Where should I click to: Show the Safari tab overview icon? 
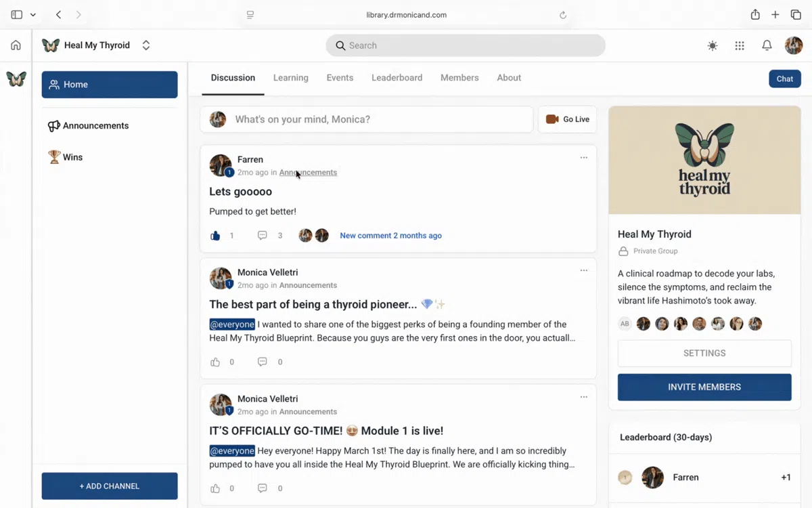click(x=796, y=15)
